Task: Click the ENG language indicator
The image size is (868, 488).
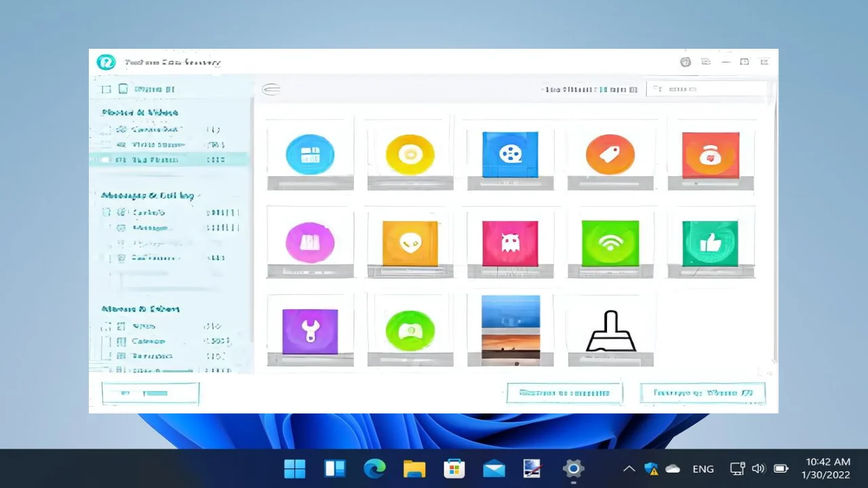Action: [x=703, y=468]
